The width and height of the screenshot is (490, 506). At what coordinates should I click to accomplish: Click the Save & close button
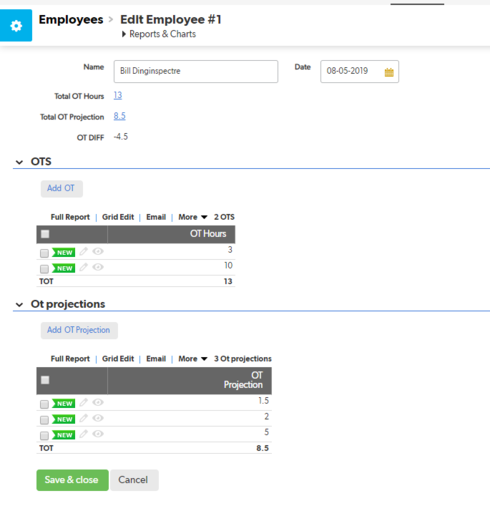pos(72,480)
